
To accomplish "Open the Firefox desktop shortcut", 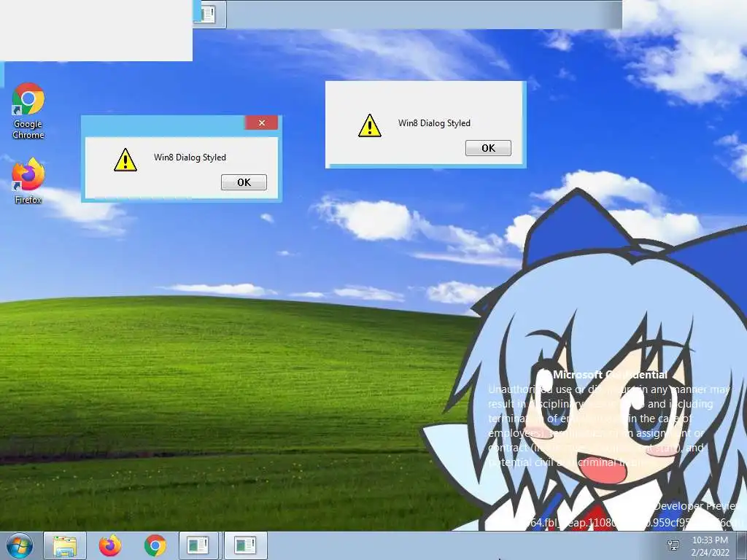I will click(28, 181).
